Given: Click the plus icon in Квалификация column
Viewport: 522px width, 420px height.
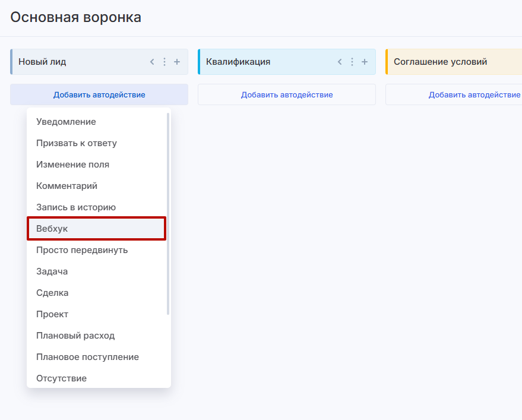Looking at the screenshot, I should (365, 62).
